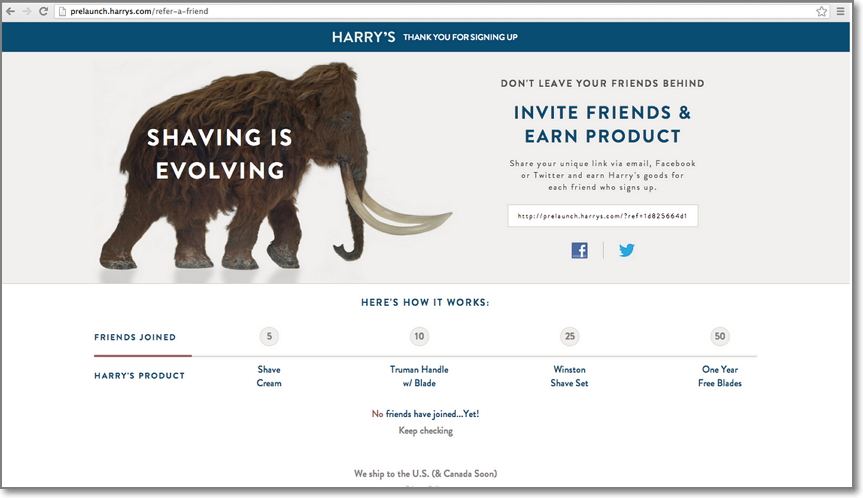Image resolution: width=863 pixels, height=498 pixels.
Task: Click the 50 friends milestone circle
Action: pyautogui.click(x=720, y=336)
